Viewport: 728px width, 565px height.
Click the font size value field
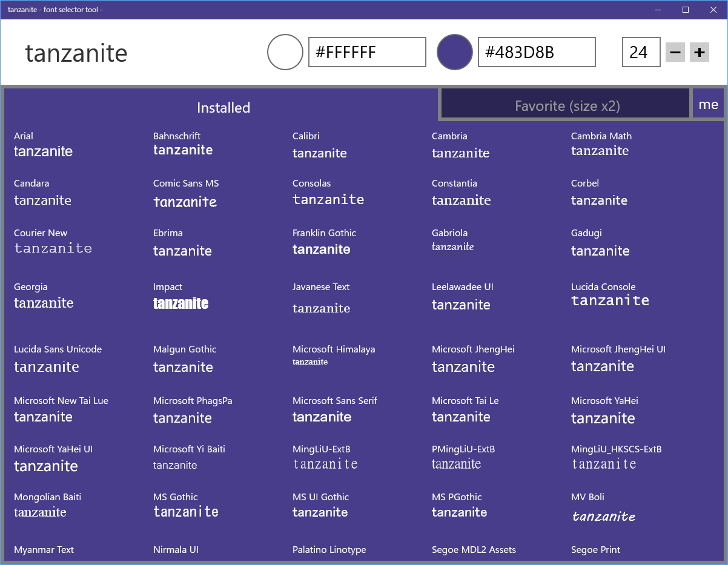coord(641,52)
